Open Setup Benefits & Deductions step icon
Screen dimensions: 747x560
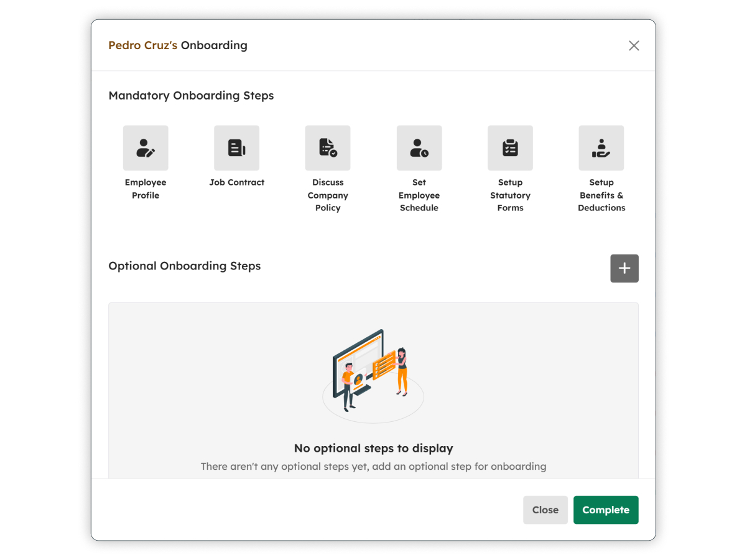(601, 148)
